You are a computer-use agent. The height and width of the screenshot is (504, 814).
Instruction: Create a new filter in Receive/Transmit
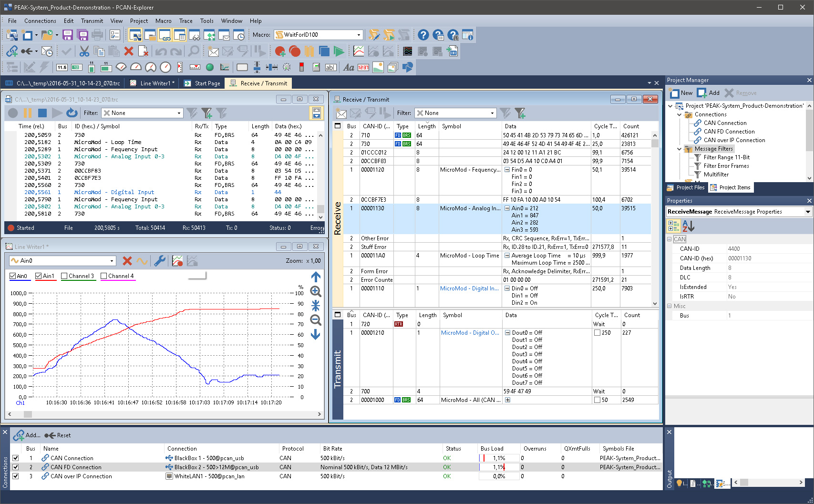(x=520, y=113)
